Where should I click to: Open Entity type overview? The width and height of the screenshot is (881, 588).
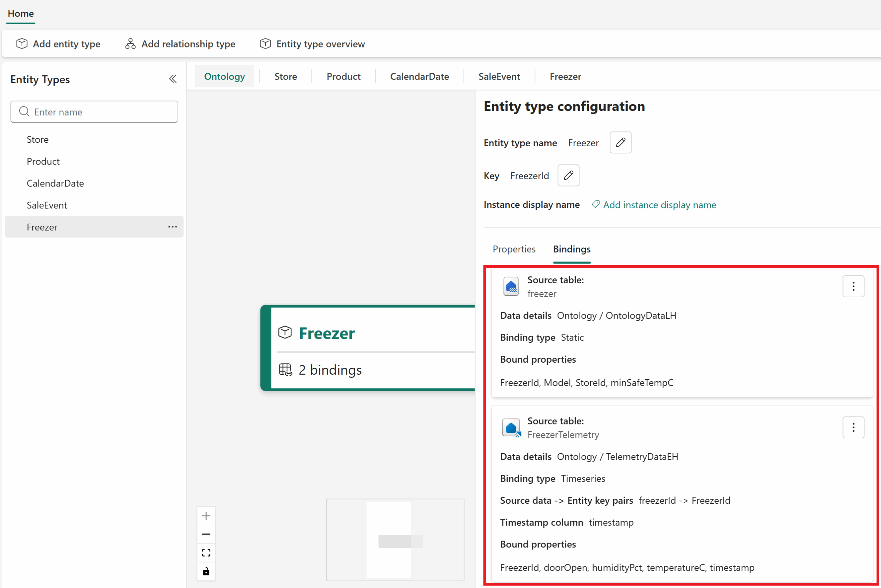(x=312, y=44)
